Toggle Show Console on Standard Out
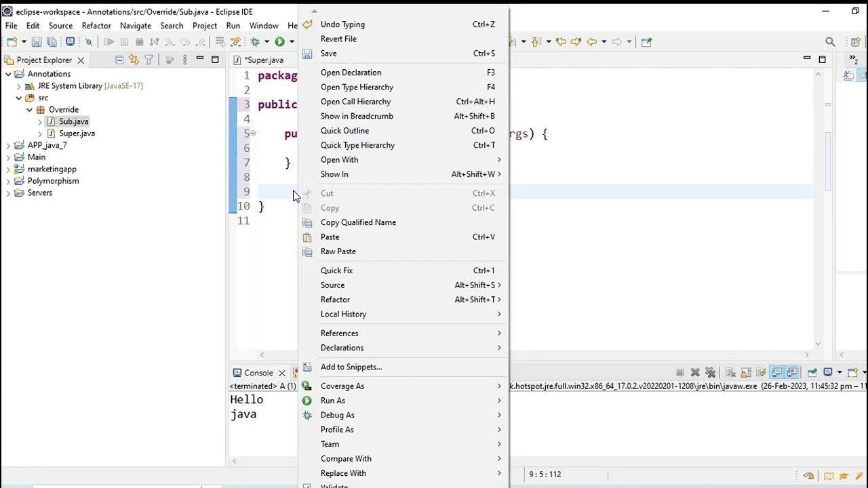 tap(777, 372)
